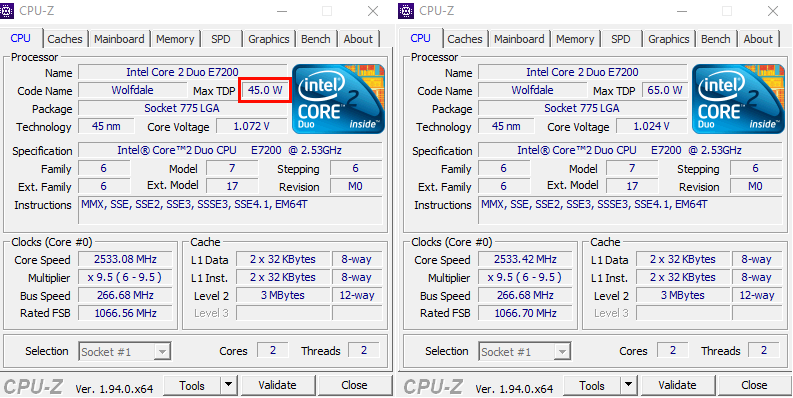793x398 pixels.
Task: Open the Socket #1 selection dropdown in right window
Action: tap(525, 351)
